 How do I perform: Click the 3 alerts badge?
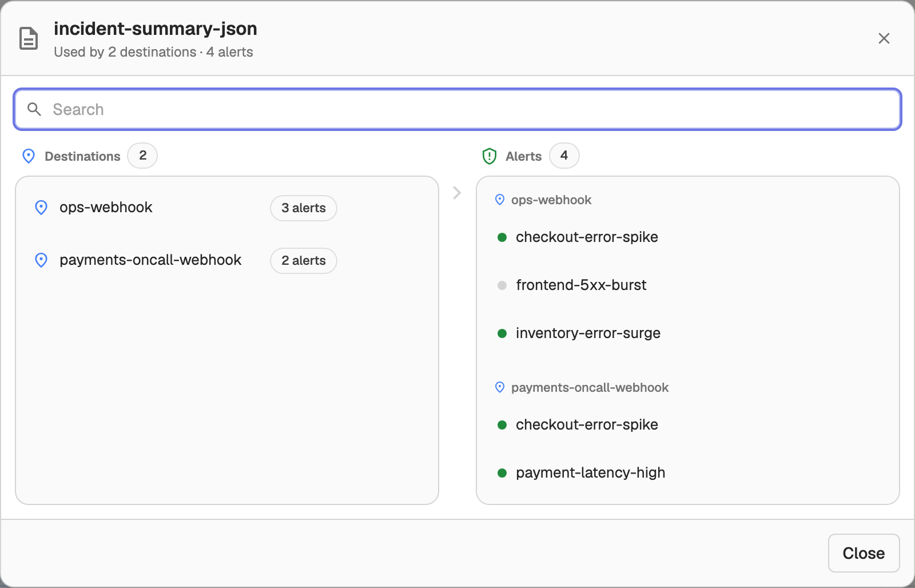click(304, 208)
